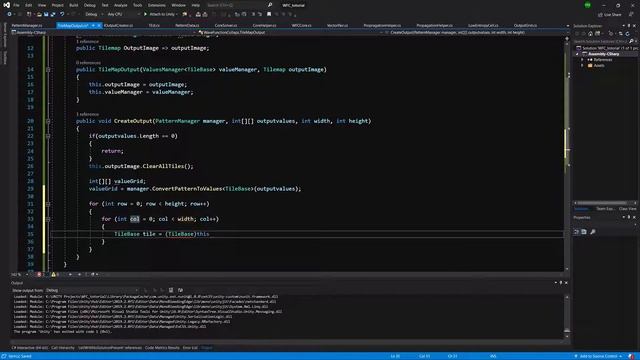The width and height of the screenshot is (640, 360).
Task: Click the Attach to Unity button
Action: pos(161,14)
